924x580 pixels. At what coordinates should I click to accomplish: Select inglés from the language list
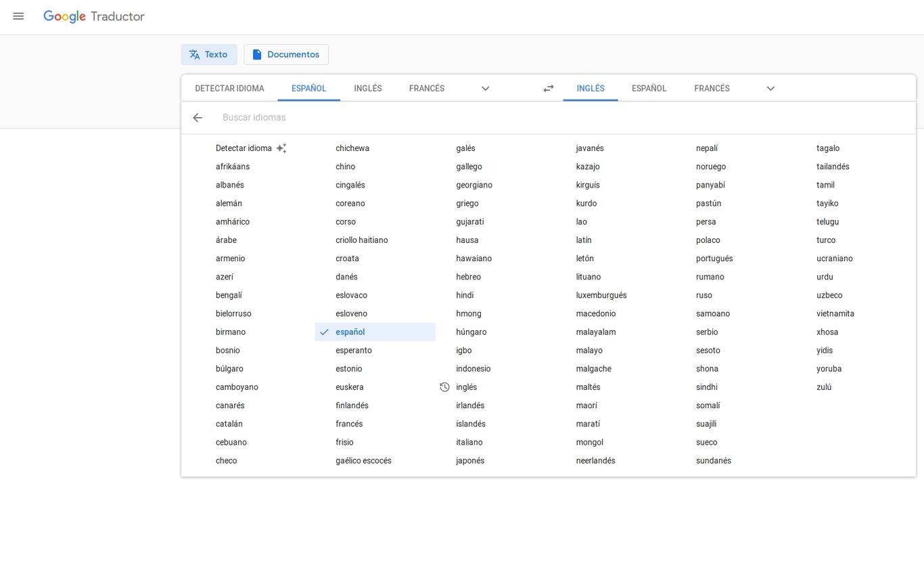tap(466, 386)
